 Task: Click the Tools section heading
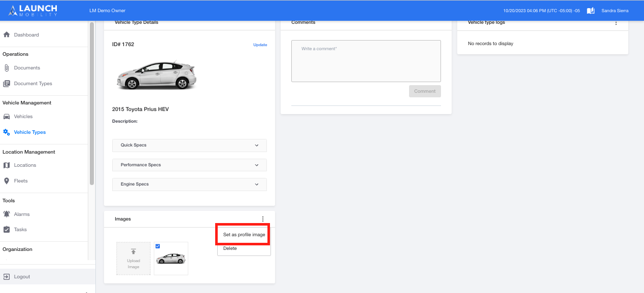tap(9, 201)
